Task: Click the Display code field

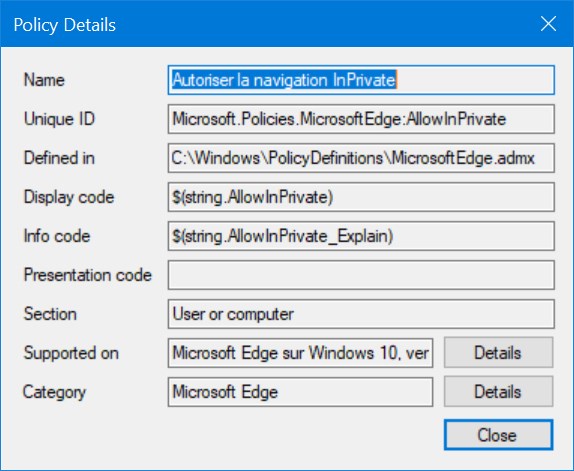Action: coord(361,197)
